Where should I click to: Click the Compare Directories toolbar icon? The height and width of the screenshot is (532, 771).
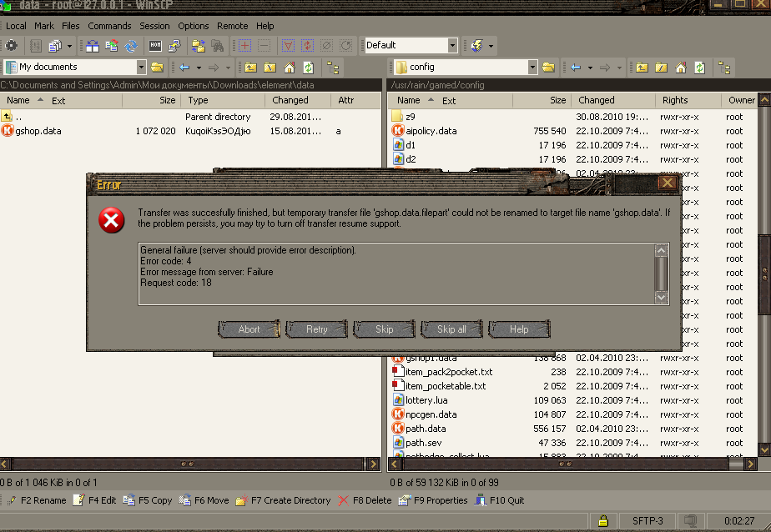pos(93,46)
